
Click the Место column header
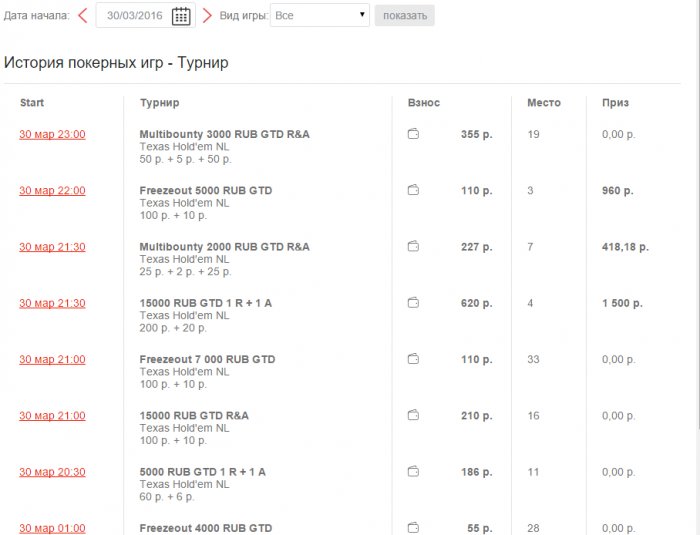pyautogui.click(x=543, y=103)
